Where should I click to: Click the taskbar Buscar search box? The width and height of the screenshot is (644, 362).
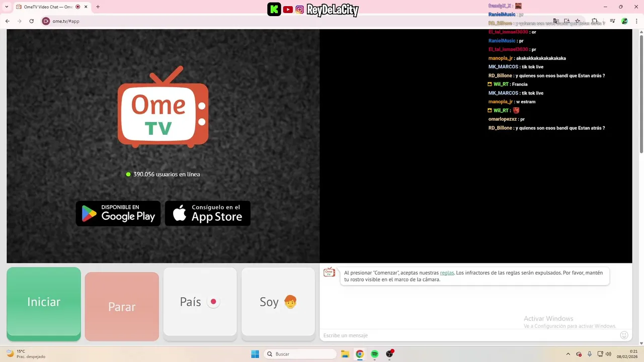point(300,354)
